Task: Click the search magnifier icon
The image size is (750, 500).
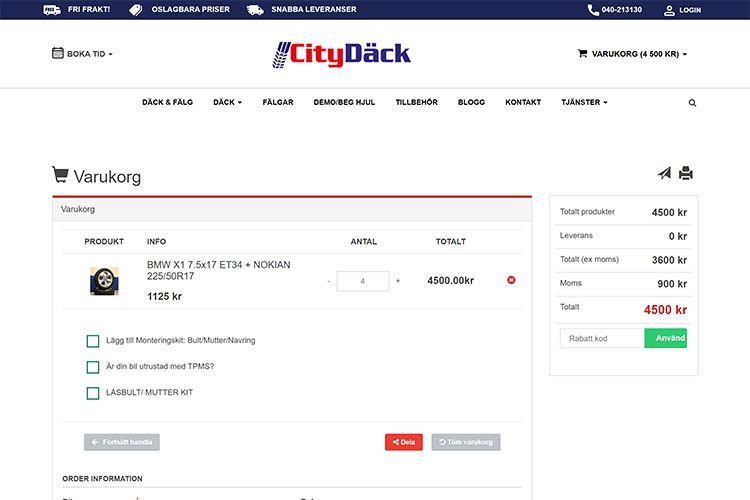Action: coord(692,103)
